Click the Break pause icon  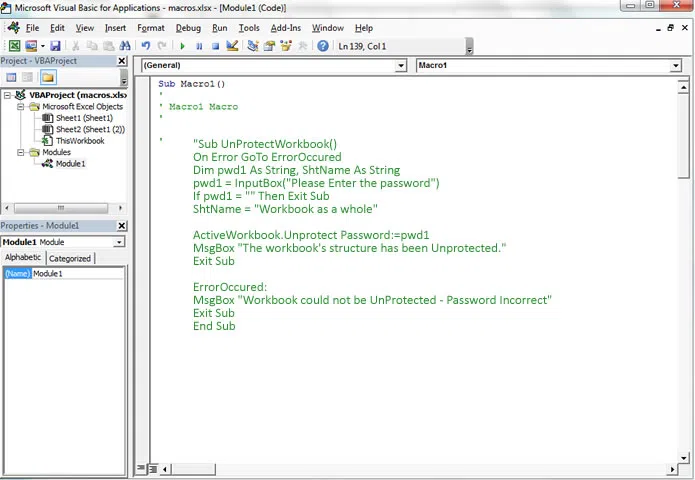(199, 46)
